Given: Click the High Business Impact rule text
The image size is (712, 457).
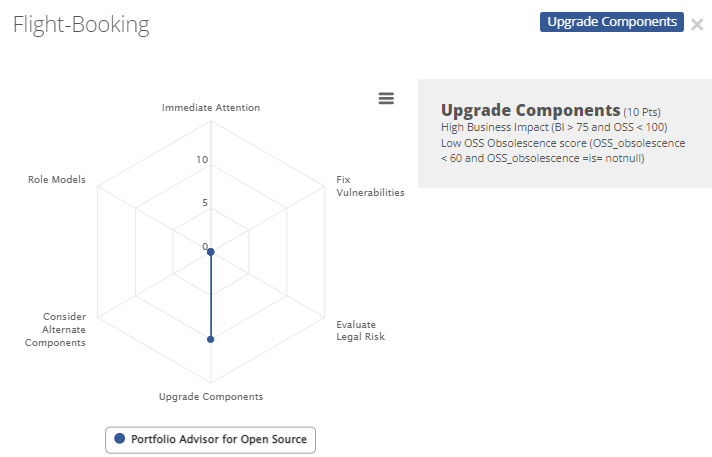Looking at the screenshot, I should pyautogui.click(x=554, y=127).
